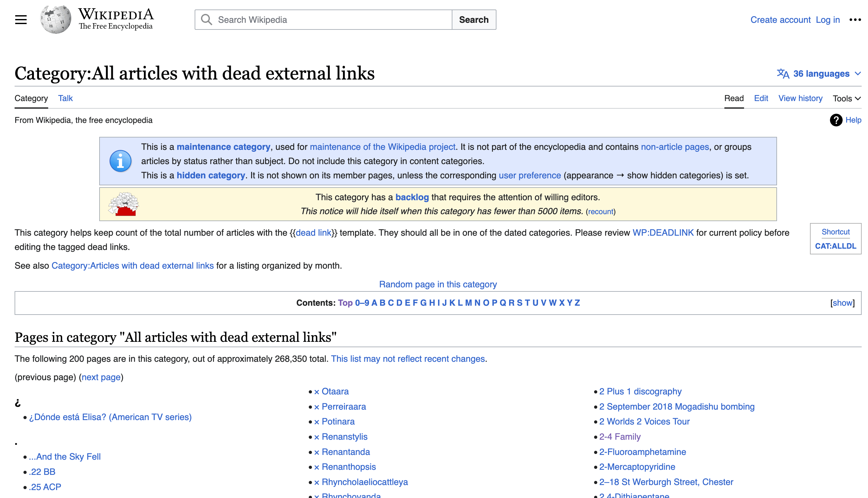The width and height of the screenshot is (868, 498).
Task: Open the three-dot personal tools menu
Action: point(855,20)
